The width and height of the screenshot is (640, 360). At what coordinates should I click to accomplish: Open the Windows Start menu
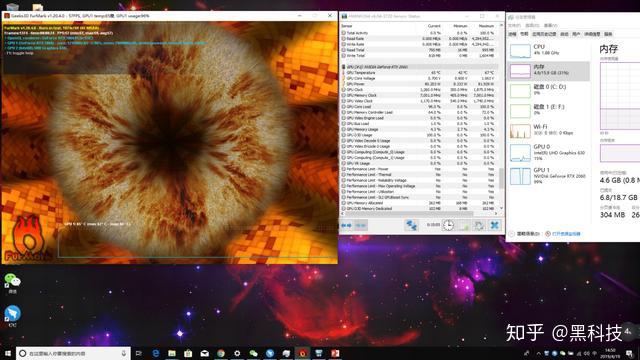7,353
